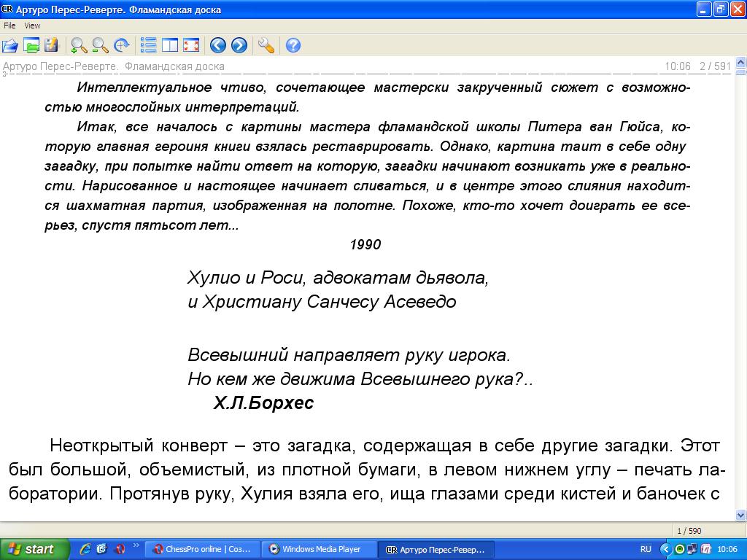Open the File menu

9,26
